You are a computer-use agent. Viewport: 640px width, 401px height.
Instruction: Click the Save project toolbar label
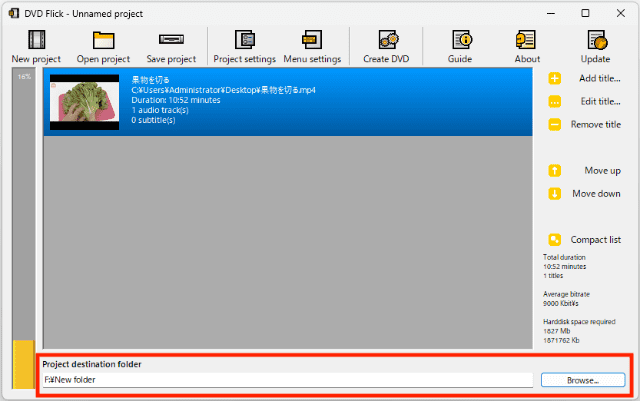tap(171, 59)
